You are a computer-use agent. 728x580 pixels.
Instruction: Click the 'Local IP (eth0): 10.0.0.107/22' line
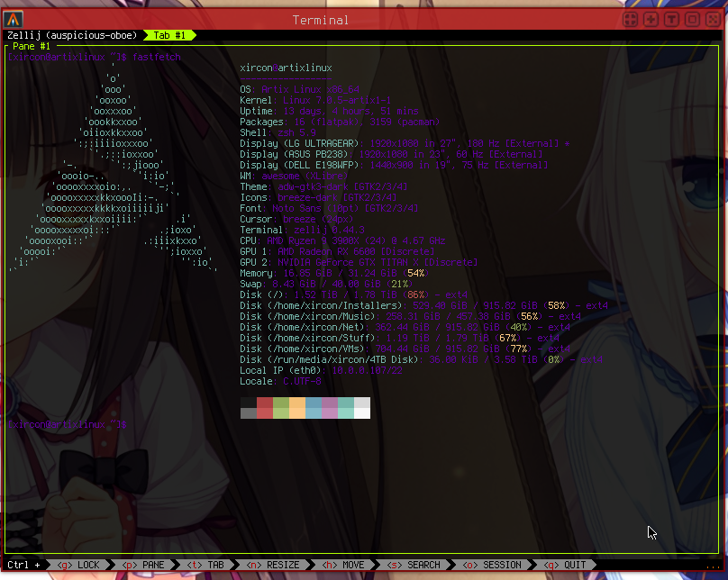point(321,370)
